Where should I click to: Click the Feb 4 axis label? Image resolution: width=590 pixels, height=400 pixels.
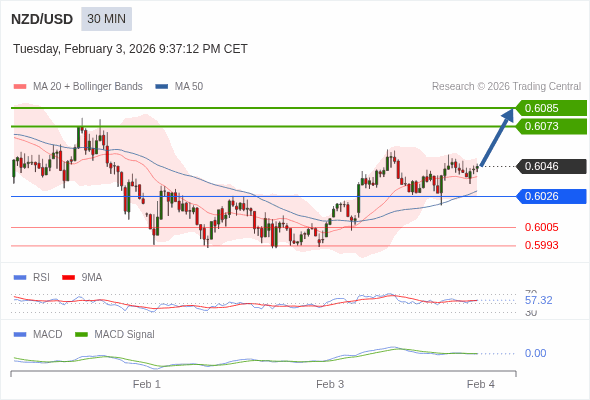point(481,384)
